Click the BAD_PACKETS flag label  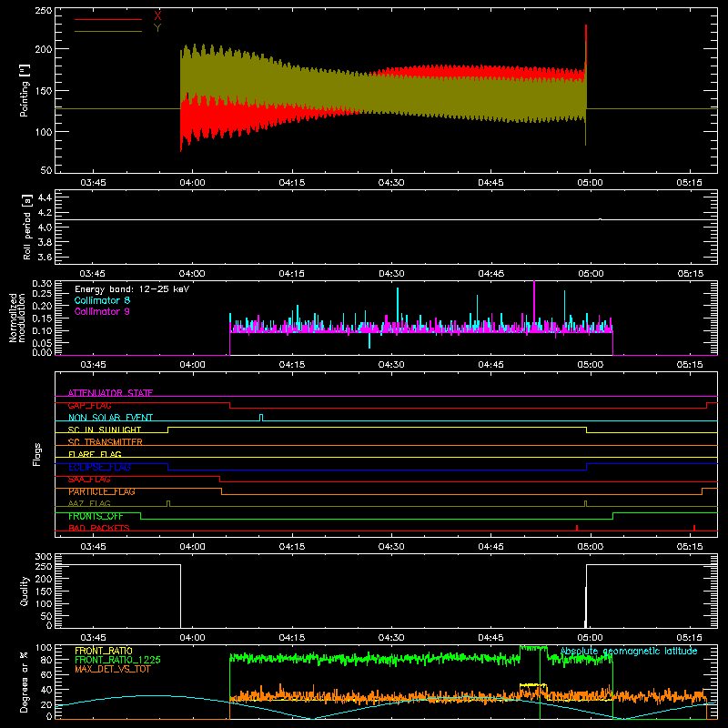[x=99, y=528]
